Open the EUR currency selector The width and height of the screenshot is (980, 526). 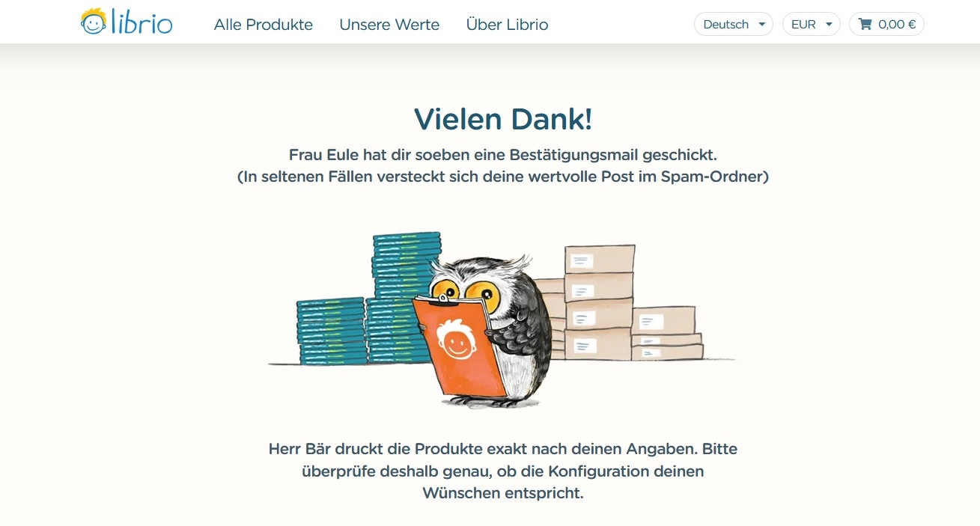pyautogui.click(x=811, y=24)
